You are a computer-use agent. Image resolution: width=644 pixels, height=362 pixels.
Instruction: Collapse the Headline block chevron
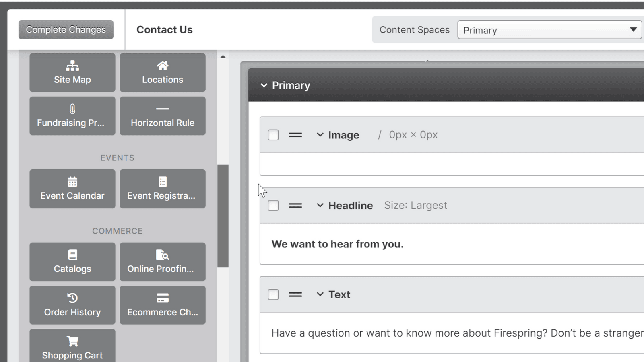coord(320,205)
